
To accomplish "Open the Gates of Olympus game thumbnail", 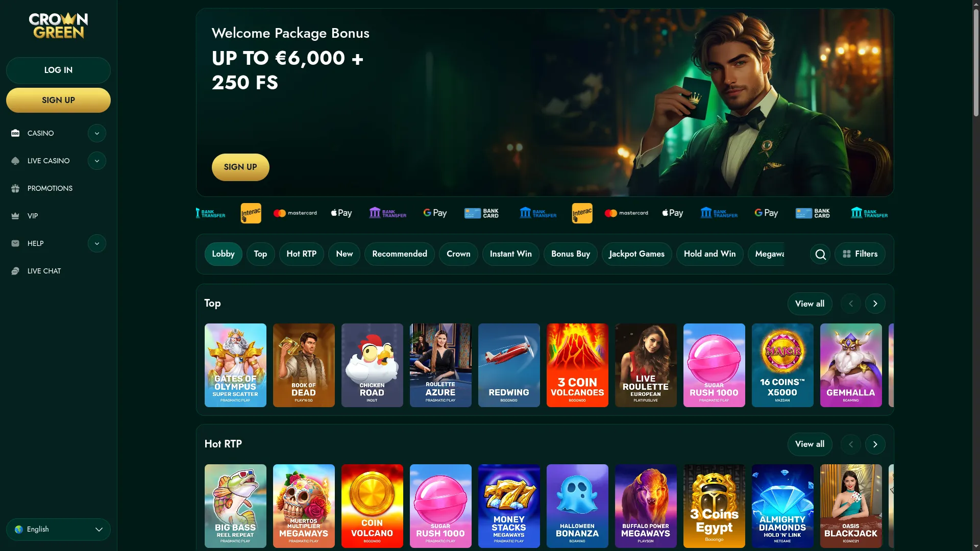I will click(235, 365).
